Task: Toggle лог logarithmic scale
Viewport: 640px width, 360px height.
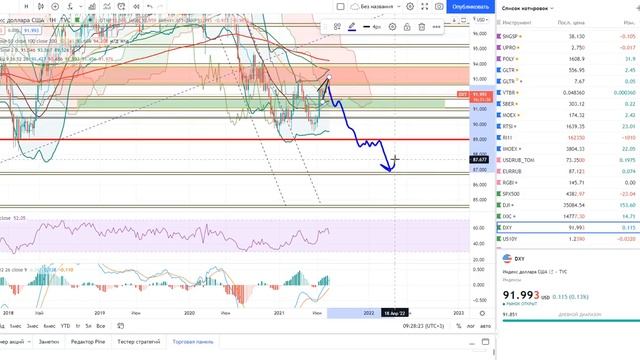Action: pyautogui.click(x=471, y=326)
